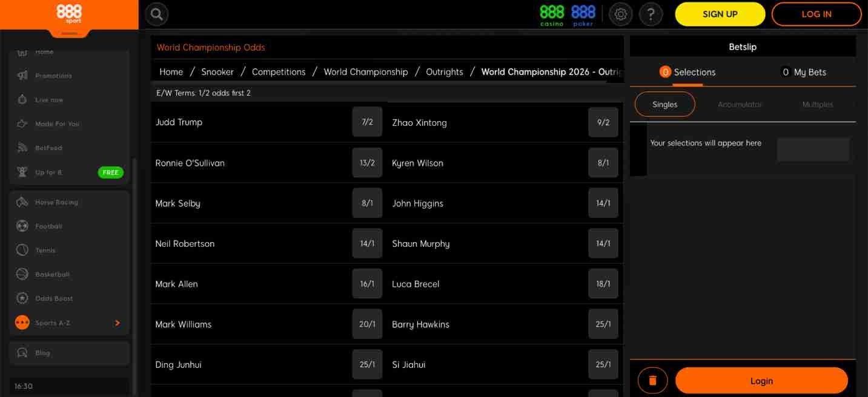Viewport: 868px width, 397px height.
Task: Go to Competitions breadcrumb
Action: click(x=279, y=71)
